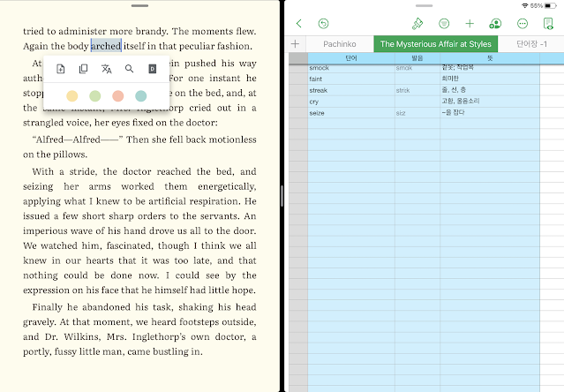Search for the selected word
Viewport: 564px width, 392px height.
129,69
